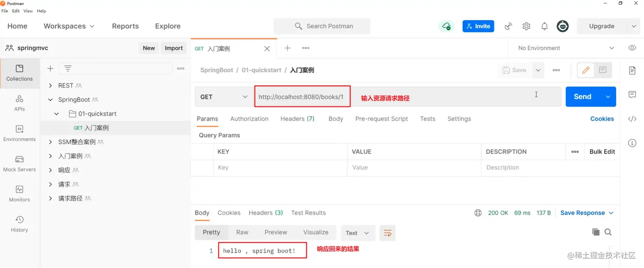Open the request info icon in right sidebar
Viewport: 644px width, 268px height.
[632, 143]
